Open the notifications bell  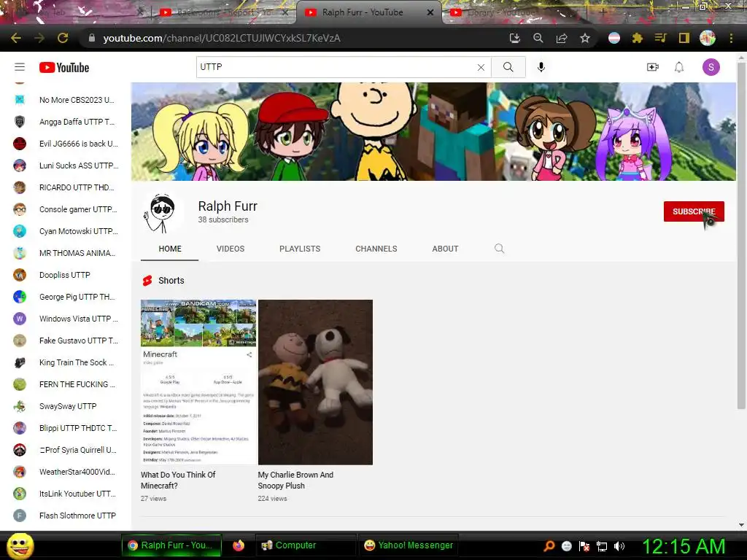[x=679, y=67]
